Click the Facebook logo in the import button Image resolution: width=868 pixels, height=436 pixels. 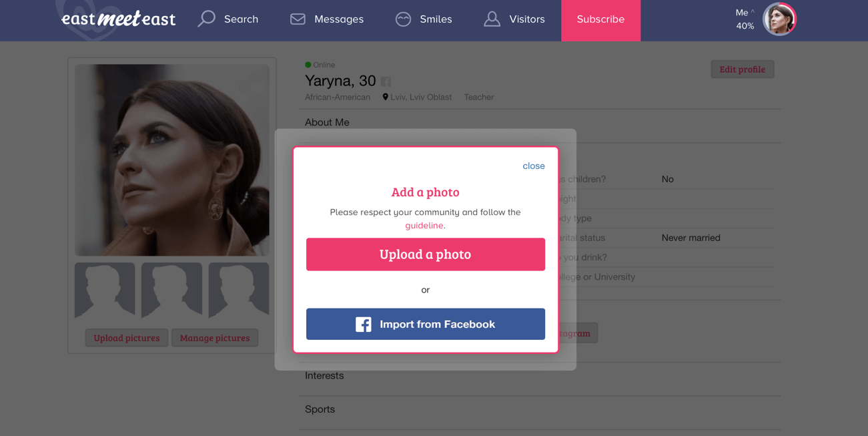point(364,324)
